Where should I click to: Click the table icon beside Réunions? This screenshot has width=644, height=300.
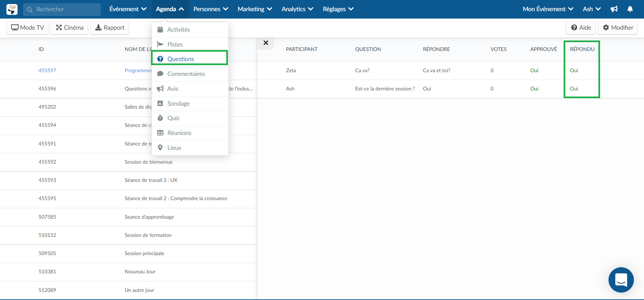[160, 133]
